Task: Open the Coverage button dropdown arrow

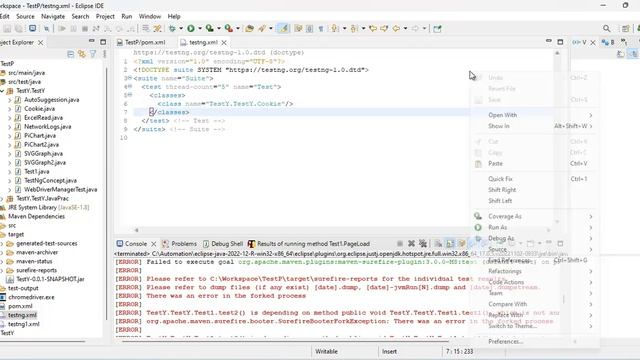Action: coord(219,29)
